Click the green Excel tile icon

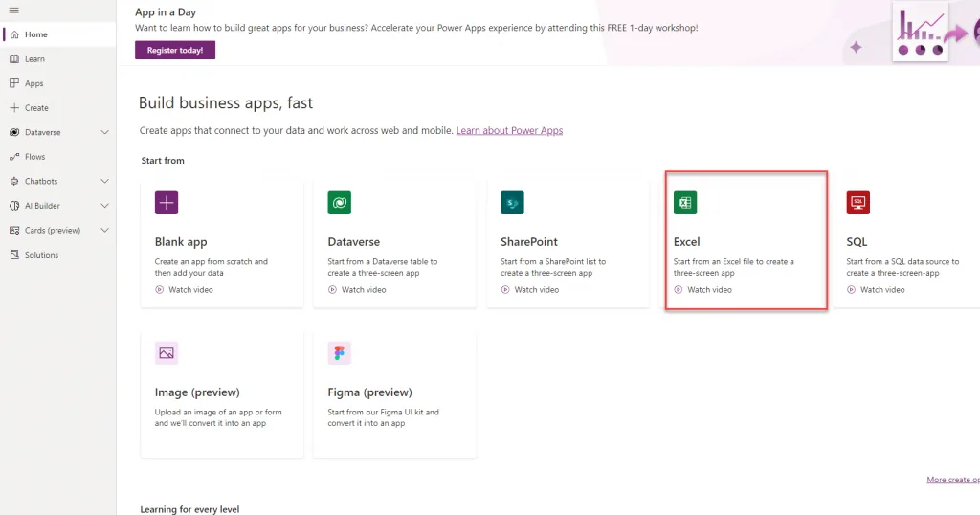pos(685,203)
